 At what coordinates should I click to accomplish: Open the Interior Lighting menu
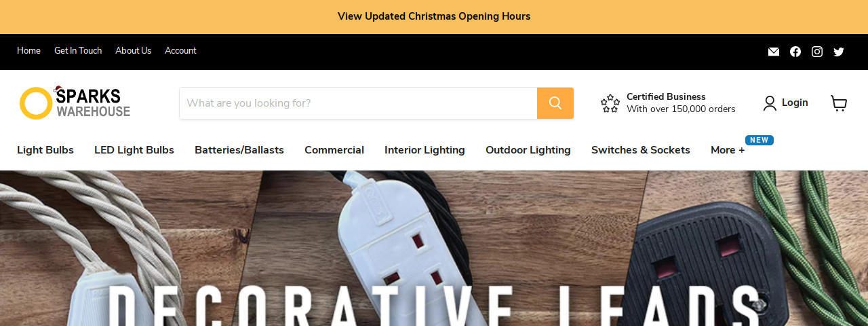coord(425,150)
